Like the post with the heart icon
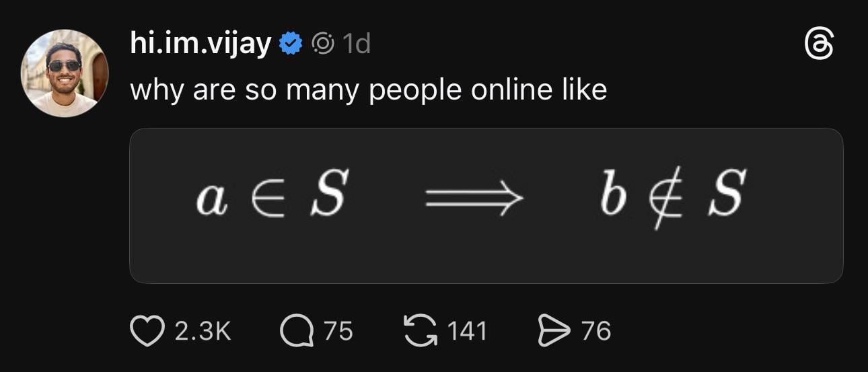 coord(147,330)
